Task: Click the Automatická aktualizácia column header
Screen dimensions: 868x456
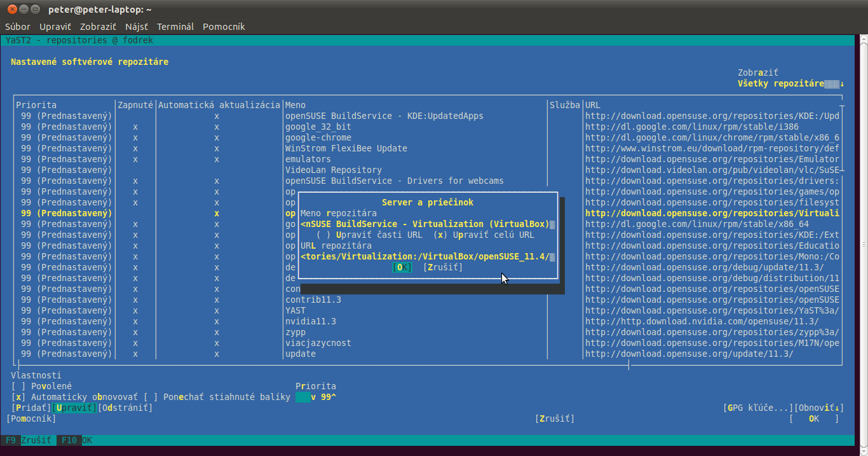Action: point(219,105)
